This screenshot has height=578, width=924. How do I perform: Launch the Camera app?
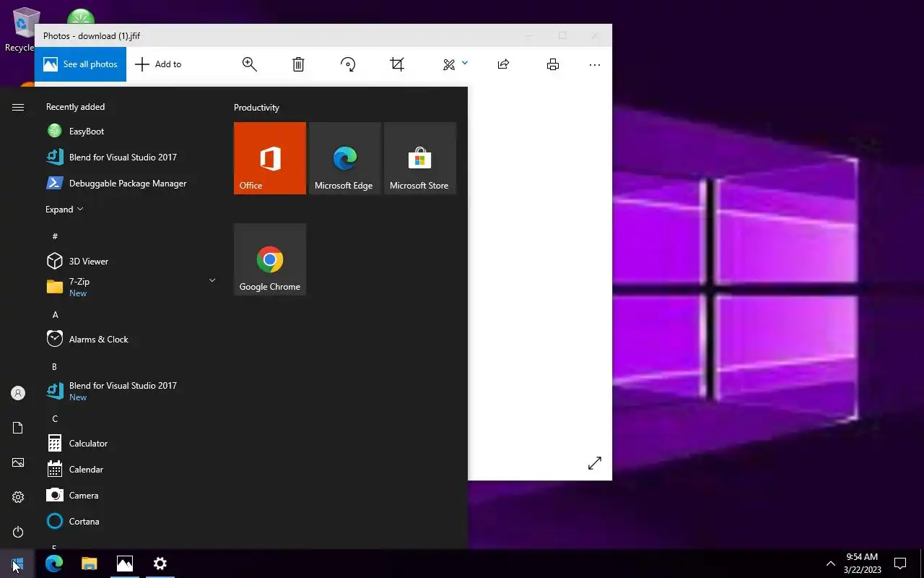pos(130,496)
